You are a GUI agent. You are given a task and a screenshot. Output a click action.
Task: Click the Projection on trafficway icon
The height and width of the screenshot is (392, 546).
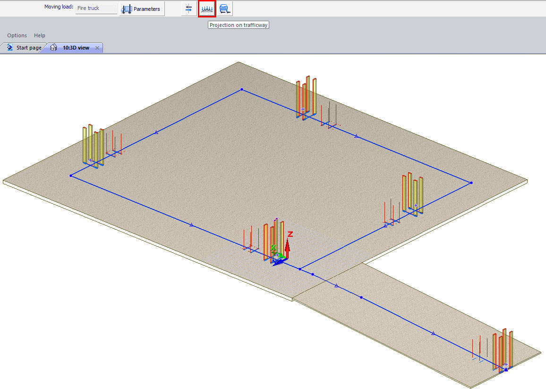(x=207, y=8)
